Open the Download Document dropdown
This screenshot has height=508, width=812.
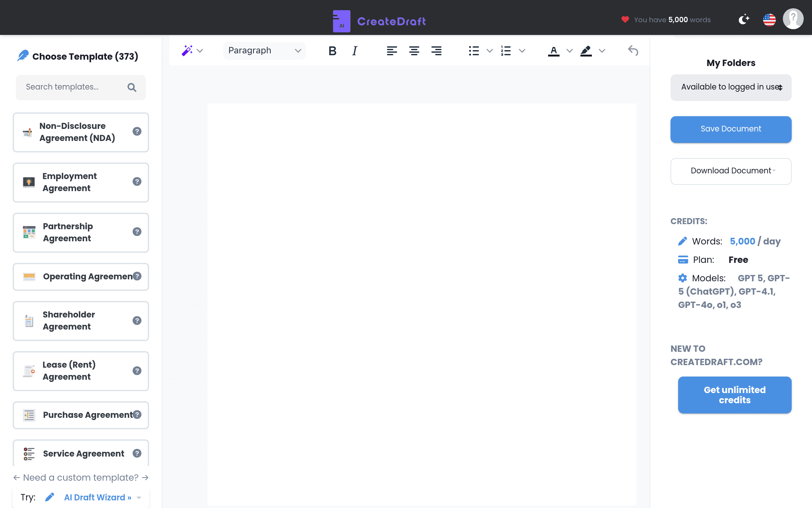pos(731,171)
